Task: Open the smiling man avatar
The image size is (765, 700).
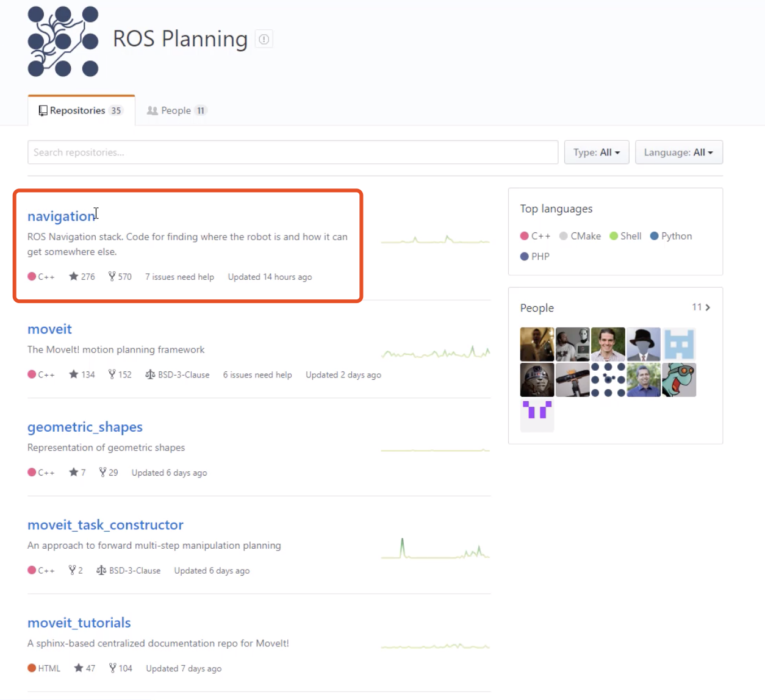Action: pos(608,344)
